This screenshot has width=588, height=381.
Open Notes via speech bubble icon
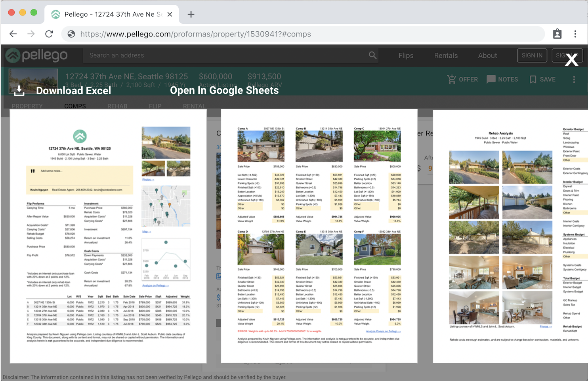(491, 79)
